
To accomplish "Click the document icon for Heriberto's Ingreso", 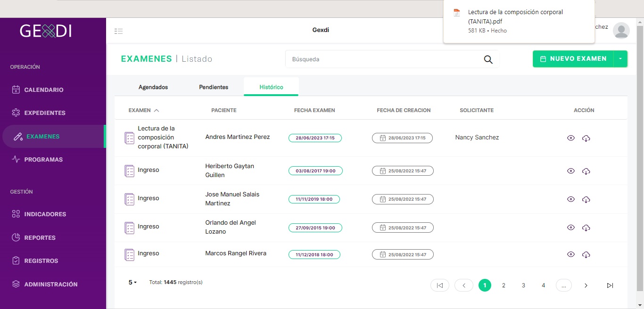I will tap(129, 171).
